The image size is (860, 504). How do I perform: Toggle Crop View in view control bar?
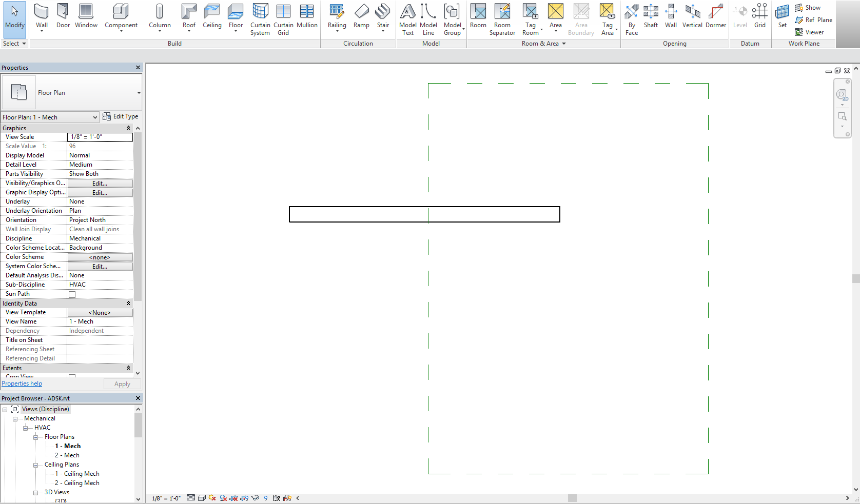click(234, 498)
